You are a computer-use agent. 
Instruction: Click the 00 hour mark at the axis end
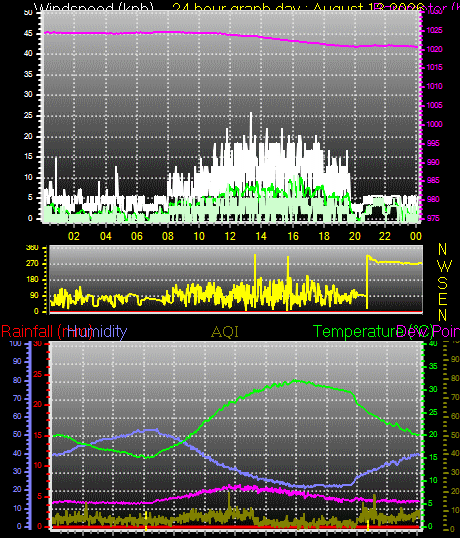point(415,236)
